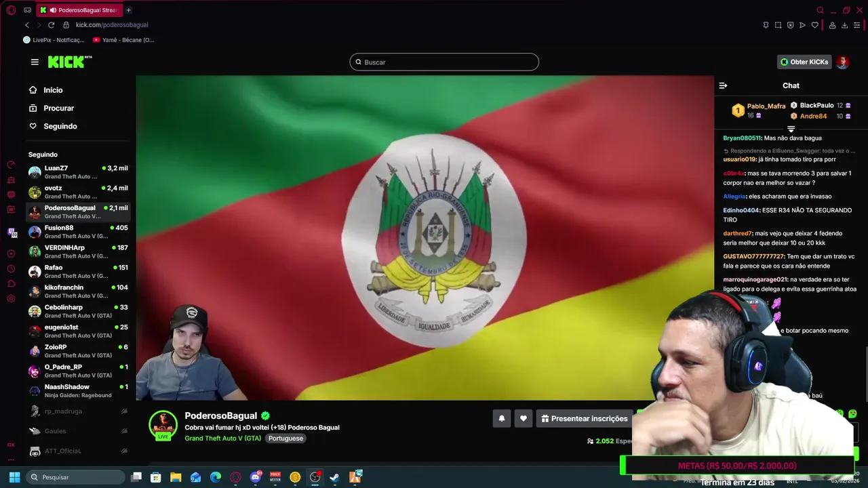Reload the page
The height and width of the screenshot is (488, 868).
51,25
